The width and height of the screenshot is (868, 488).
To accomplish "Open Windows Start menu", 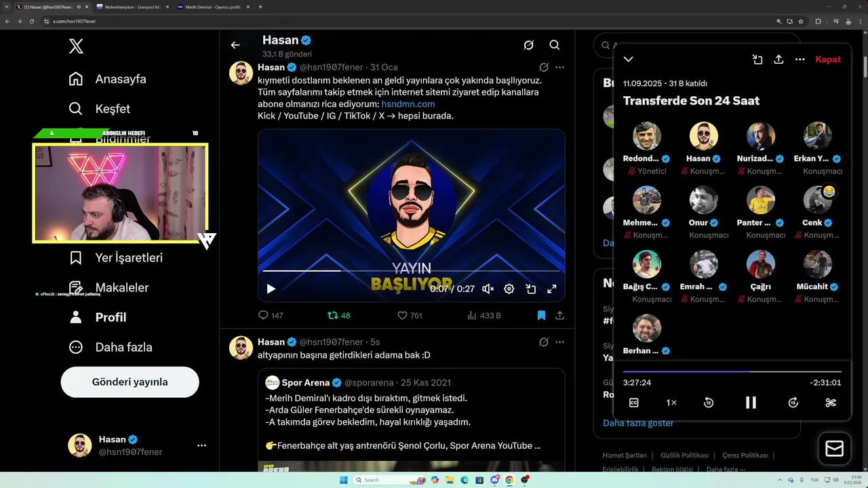I will tap(343, 480).
